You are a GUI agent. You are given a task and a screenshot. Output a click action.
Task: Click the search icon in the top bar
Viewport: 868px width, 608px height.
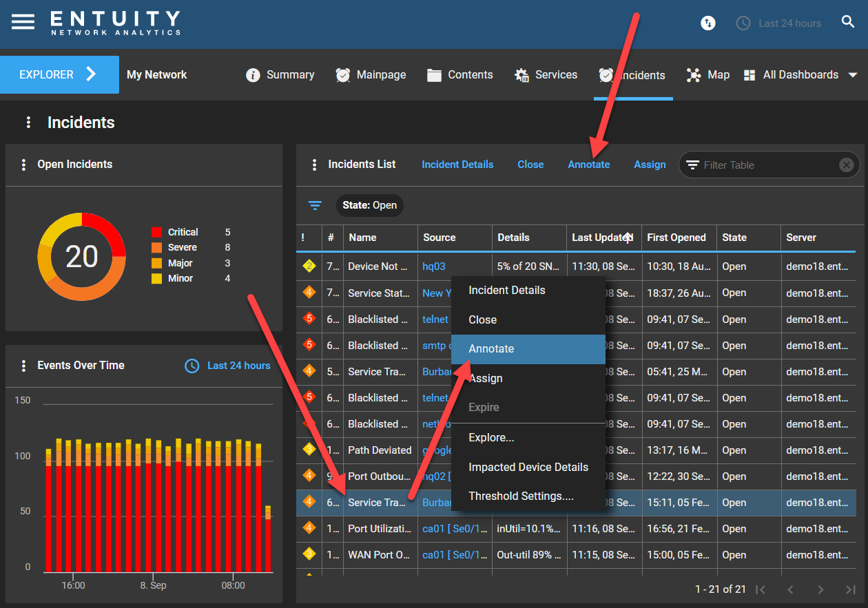848,21
